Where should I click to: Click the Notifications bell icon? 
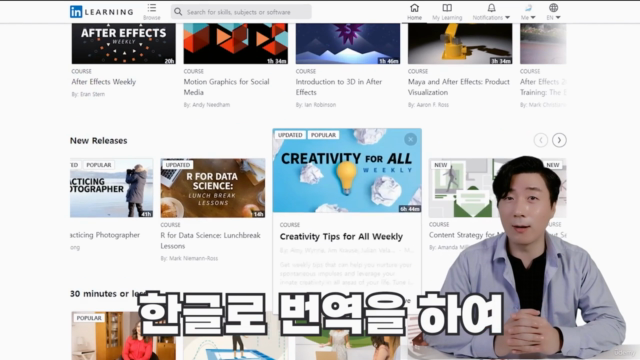point(491,8)
